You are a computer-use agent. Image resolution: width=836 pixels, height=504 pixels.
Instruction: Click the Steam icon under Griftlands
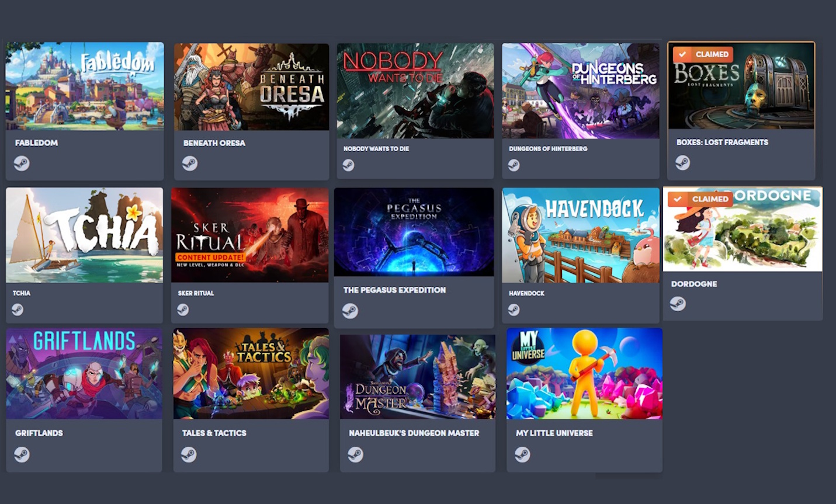tap(22, 454)
